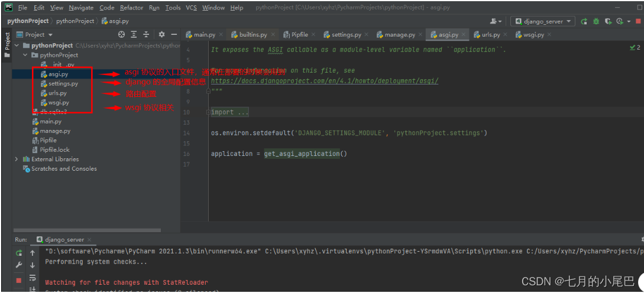This screenshot has height=293, width=644.
Task: Rerun django_server from the top toolbar
Action: [x=584, y=21]
